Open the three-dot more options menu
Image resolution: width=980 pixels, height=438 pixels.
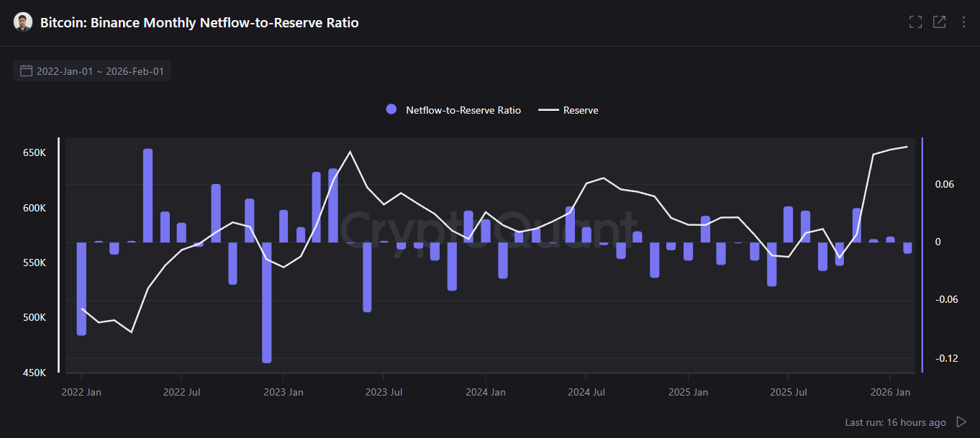pos(963,22)
